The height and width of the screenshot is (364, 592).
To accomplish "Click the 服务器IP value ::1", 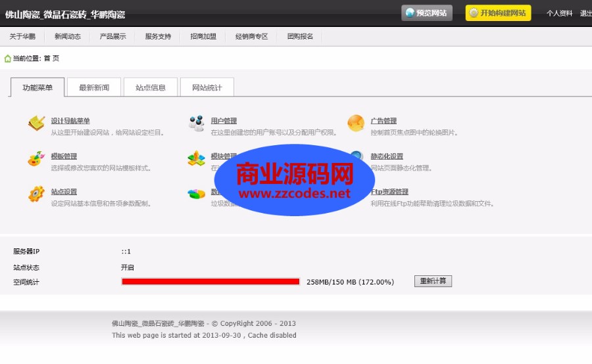I will pos(126,252).
